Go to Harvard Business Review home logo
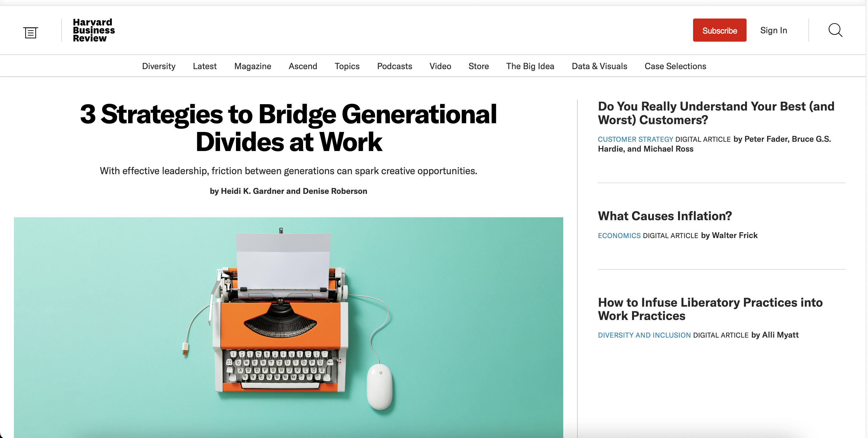868x438 pixels. 94,30
